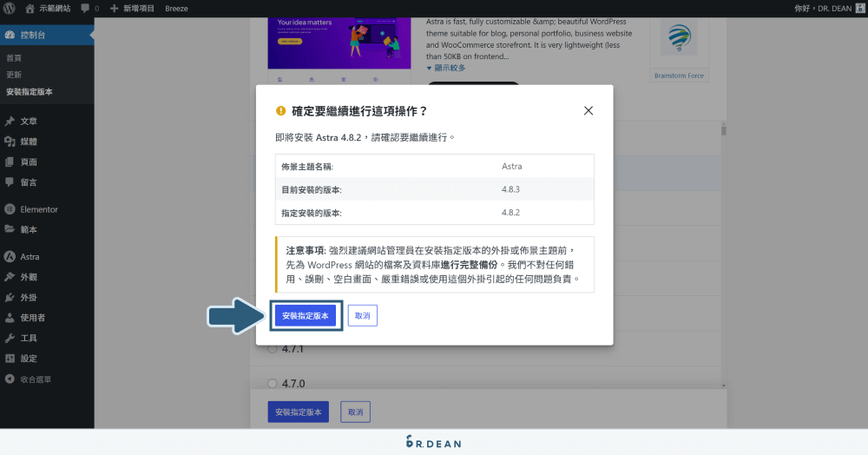Click the 工具 wrench icon
The width and height of the screenshot is (868, 455).
tap(10, 338)
